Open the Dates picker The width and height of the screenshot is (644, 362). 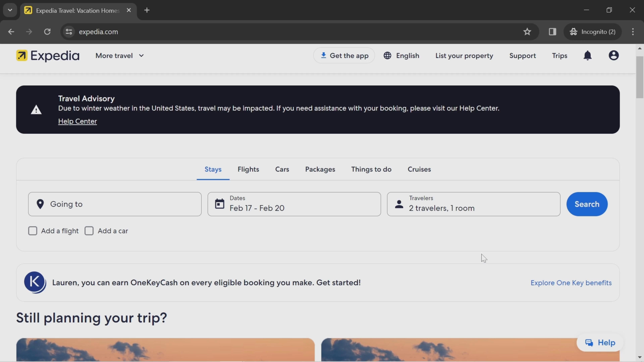[x=294, y=204]
